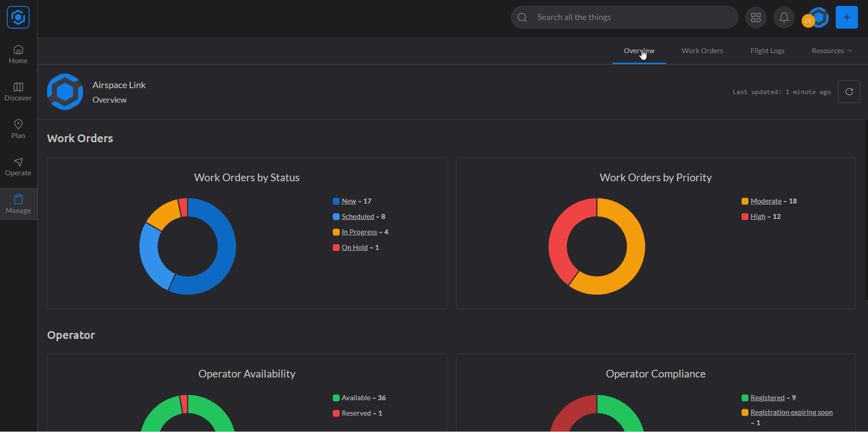Expand the Resources dropdown menu

(x=832, y=51)
